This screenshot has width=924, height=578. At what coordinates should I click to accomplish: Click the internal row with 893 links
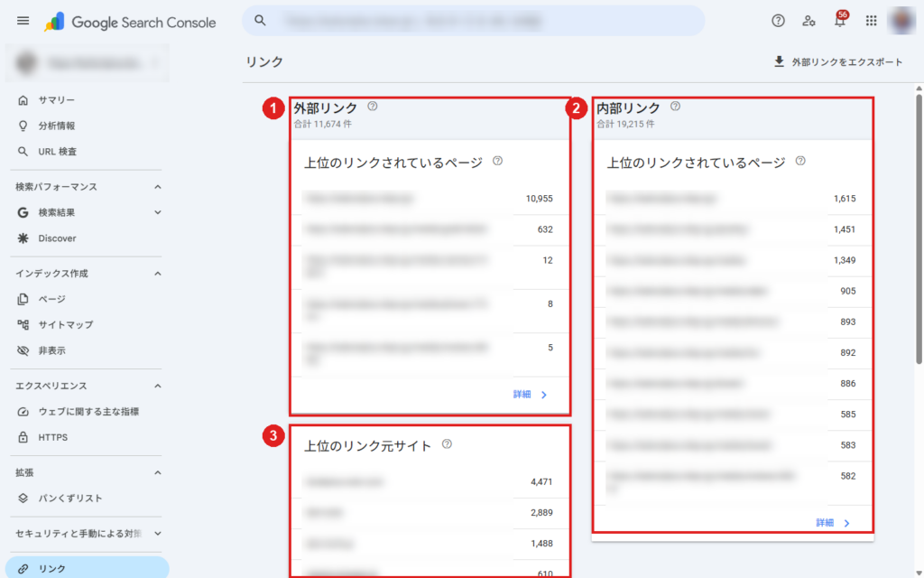click(733, 322)
